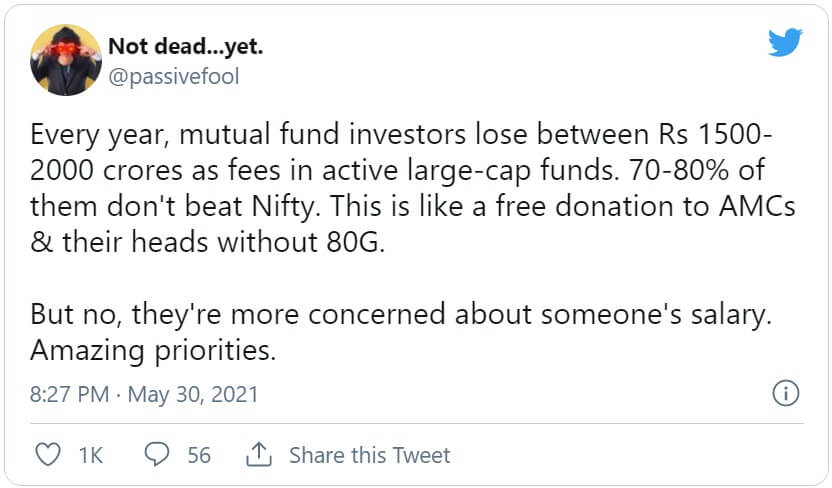Click the 56 replies count

pos(199,455)
